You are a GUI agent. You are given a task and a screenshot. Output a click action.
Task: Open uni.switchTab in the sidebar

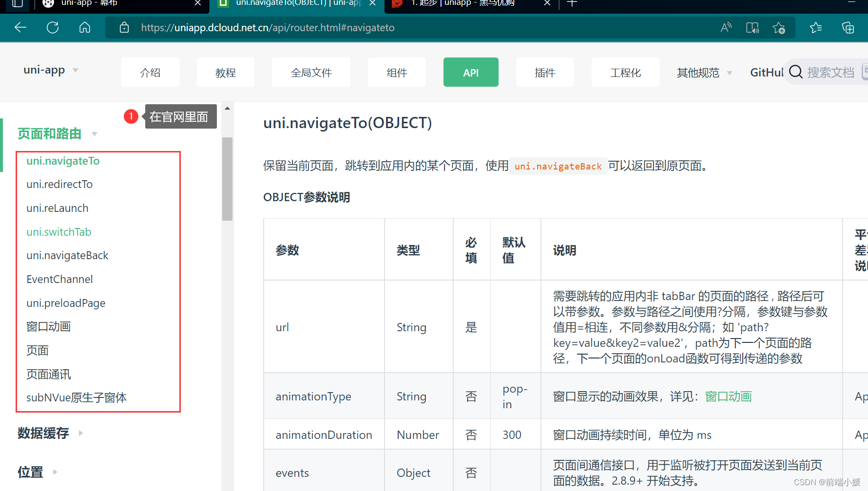point(59,232)
